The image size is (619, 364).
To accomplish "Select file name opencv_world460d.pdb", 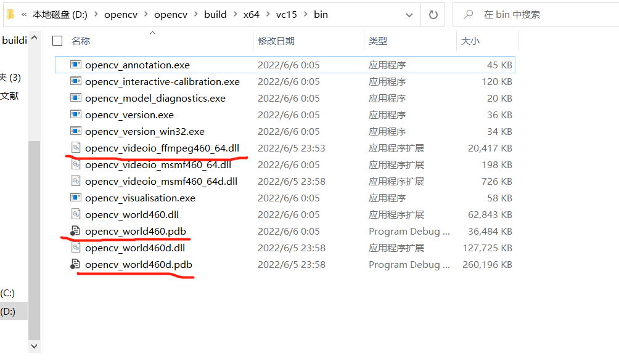I will point(139,265).
